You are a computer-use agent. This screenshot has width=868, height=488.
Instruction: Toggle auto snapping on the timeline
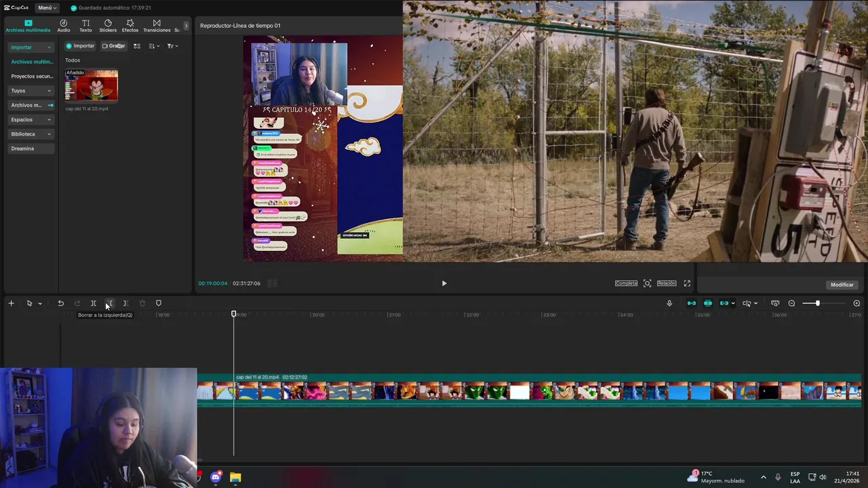tap(708, 303)
